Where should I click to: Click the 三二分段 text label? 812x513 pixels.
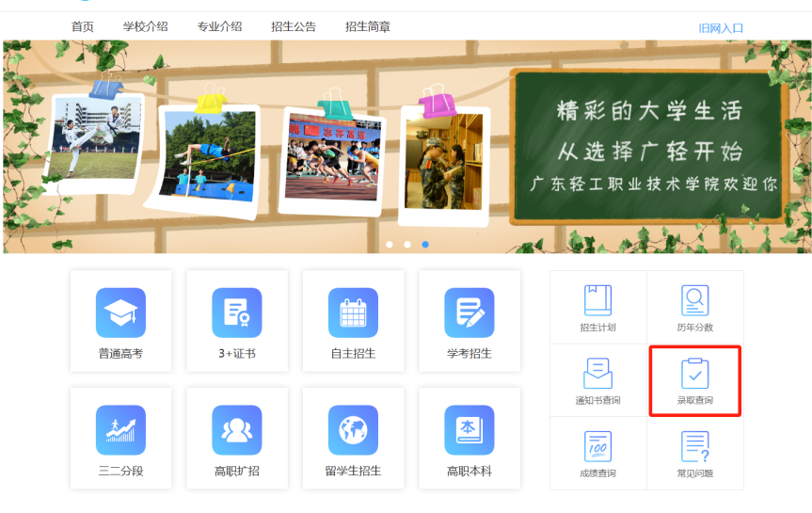point(120,471)
